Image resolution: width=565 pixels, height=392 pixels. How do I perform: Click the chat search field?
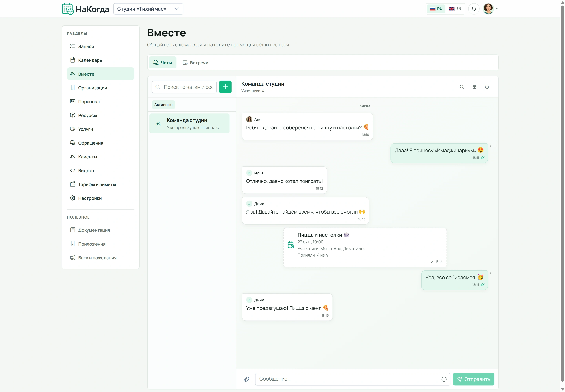[184, 87]
